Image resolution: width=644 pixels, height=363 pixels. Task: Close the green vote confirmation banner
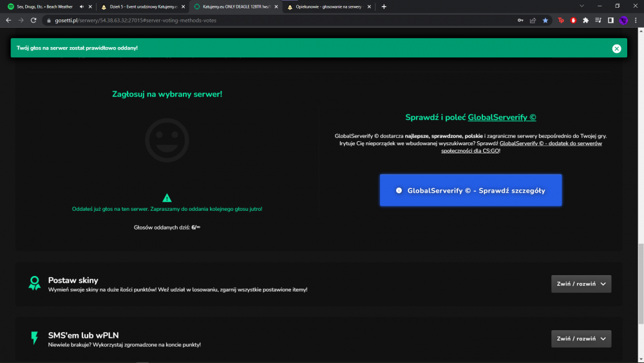click(616, 48)
